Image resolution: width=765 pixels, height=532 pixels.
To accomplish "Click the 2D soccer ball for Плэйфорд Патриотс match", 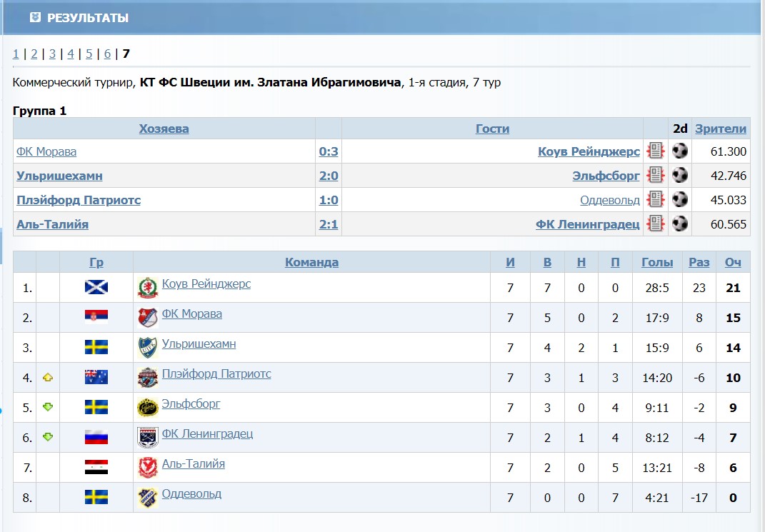I will click(679, 199).
